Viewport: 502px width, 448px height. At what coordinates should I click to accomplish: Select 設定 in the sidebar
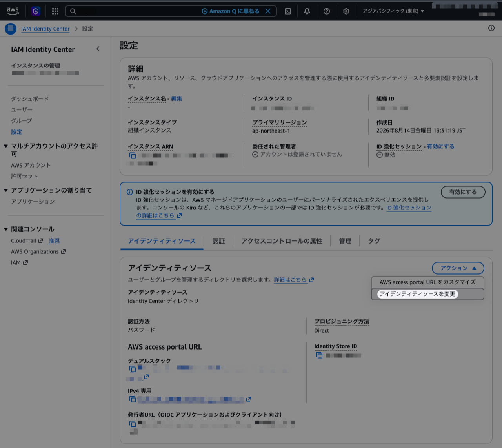(16, 132)
